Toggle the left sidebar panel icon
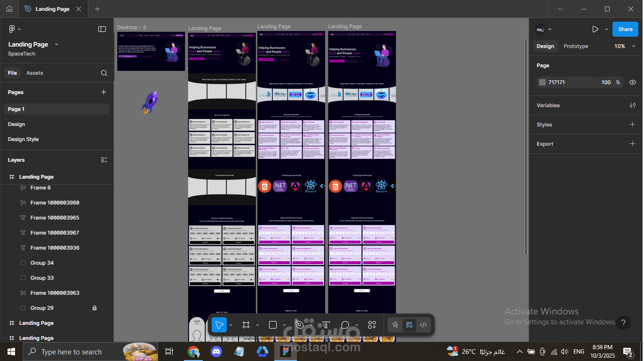Screen dimensions: 644x361 click(102, 29)
